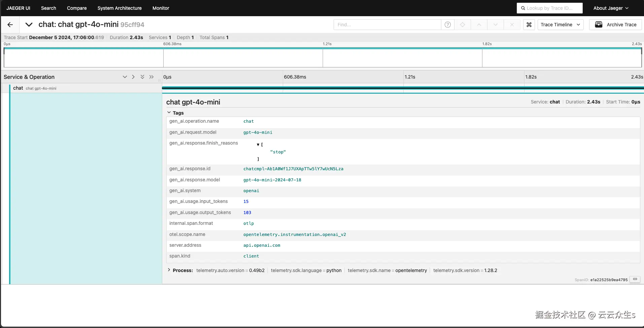The image size is (644, 328).
Task: Open the find help question mark icon
Action: 448,25
